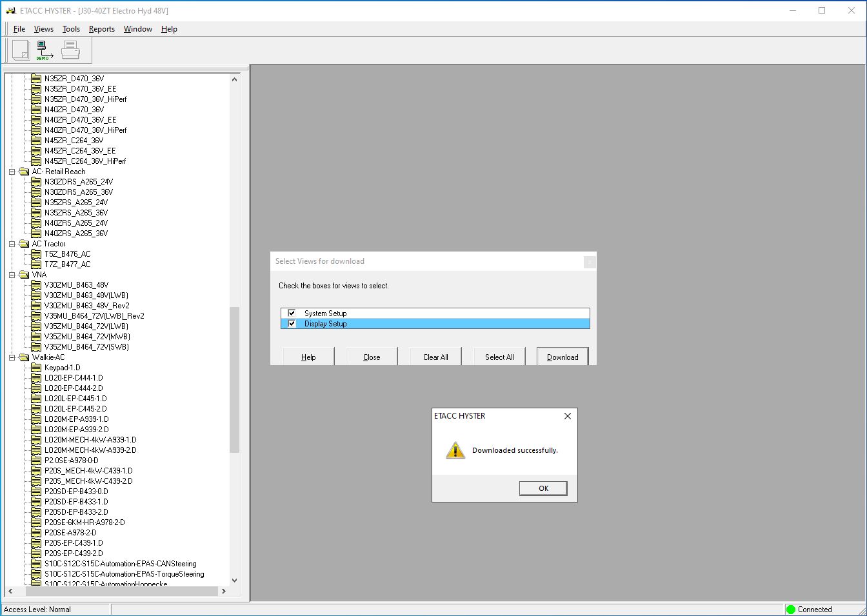
Task: Click the tree's scroll up arrow
Action: tap(234, 79)
